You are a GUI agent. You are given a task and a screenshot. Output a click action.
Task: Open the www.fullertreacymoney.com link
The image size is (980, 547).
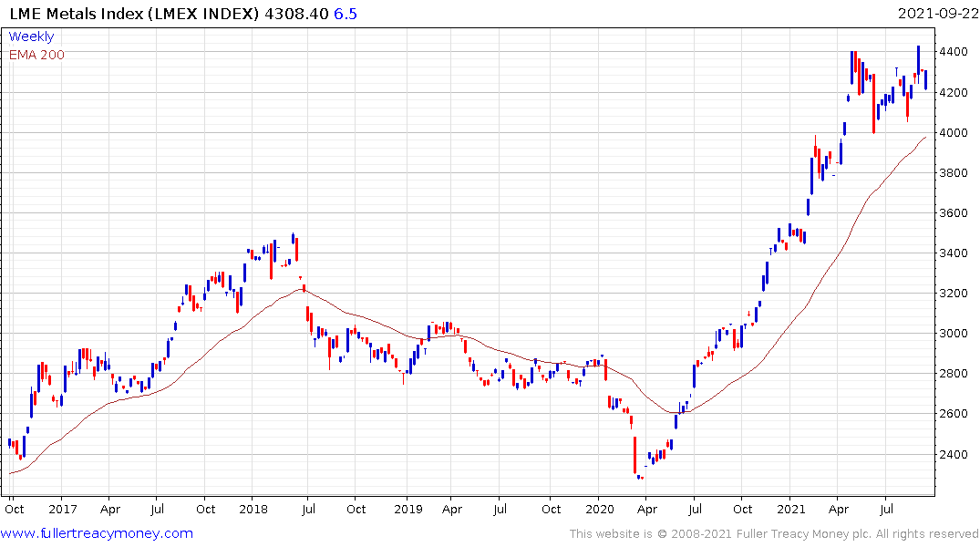point(97,533)
